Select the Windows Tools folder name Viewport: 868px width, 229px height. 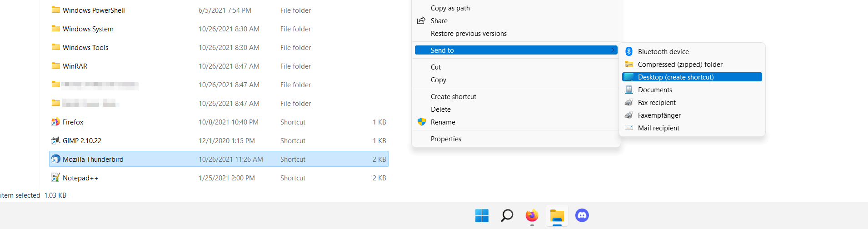[85, 47]
